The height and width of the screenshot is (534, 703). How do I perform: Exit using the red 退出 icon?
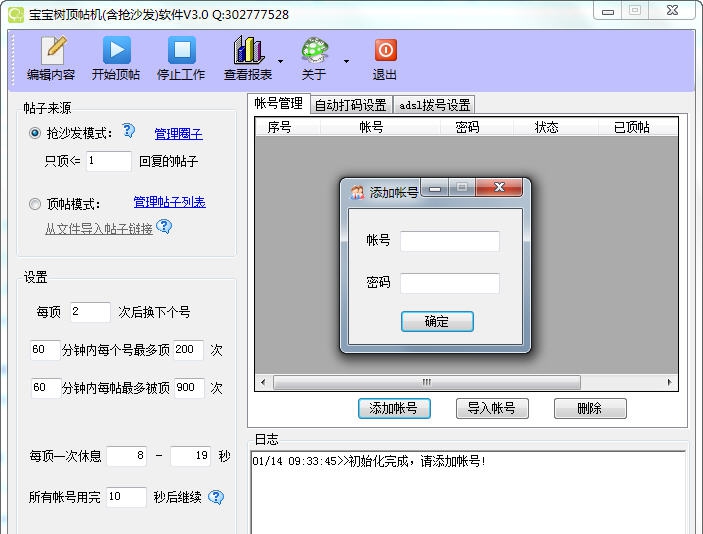pos(385,58)
